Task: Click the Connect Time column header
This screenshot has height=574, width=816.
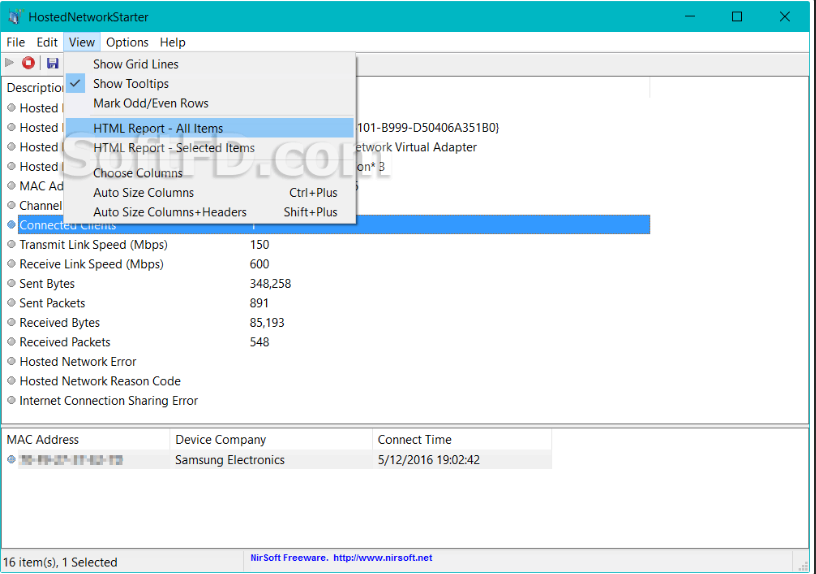Action: (462, 440)
